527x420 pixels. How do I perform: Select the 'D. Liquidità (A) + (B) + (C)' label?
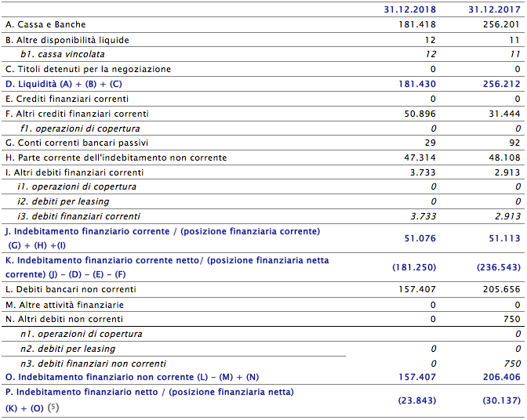click(x=64, y=84)
